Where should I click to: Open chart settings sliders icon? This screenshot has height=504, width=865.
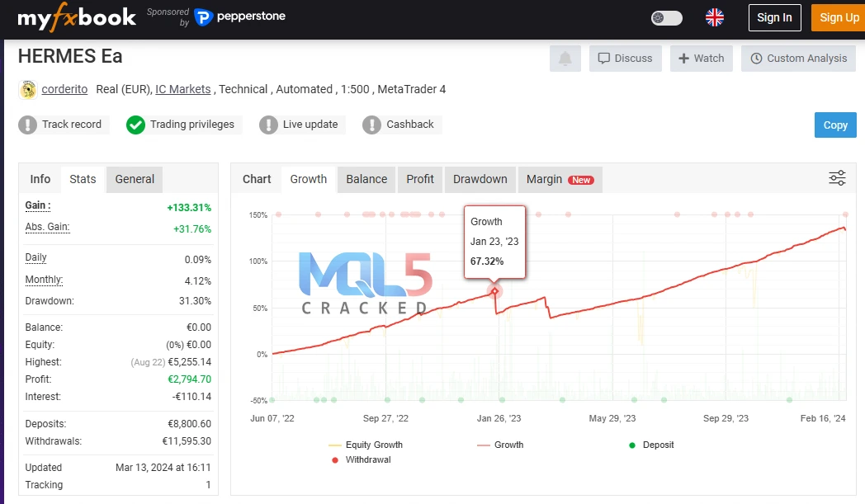click(837, 178)
